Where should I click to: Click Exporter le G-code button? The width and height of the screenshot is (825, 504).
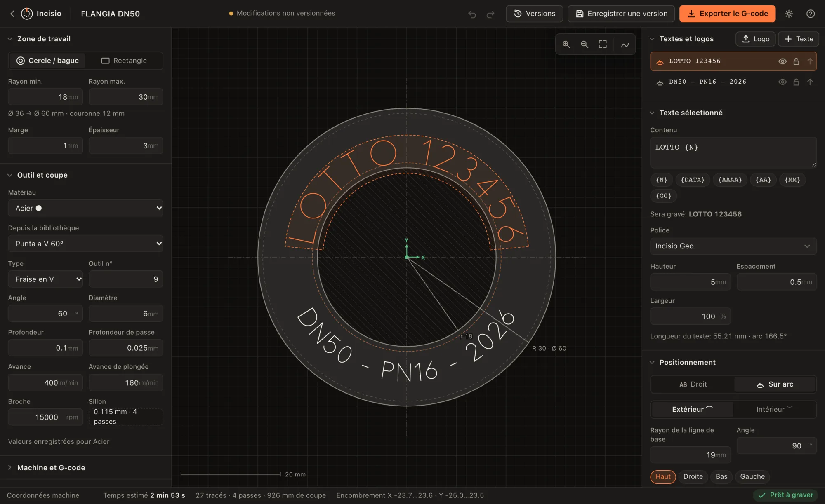[727, 14]
